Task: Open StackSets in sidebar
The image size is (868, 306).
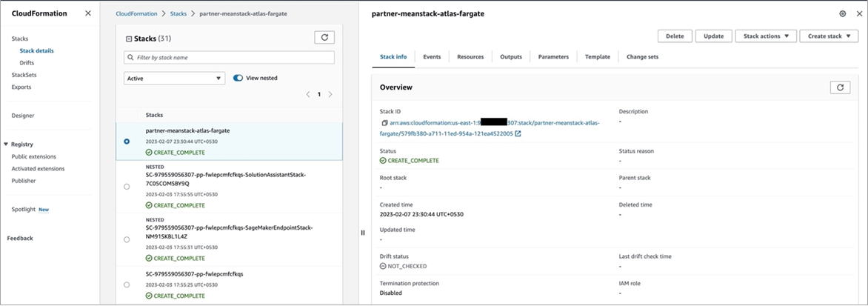Action: pyautogui.click(x=24, y=75)
